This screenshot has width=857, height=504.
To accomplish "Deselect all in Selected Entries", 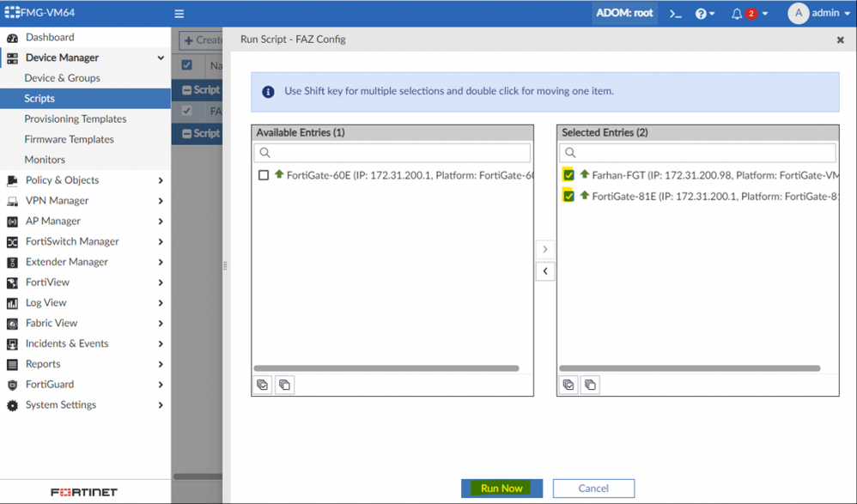I will point(590,385).
